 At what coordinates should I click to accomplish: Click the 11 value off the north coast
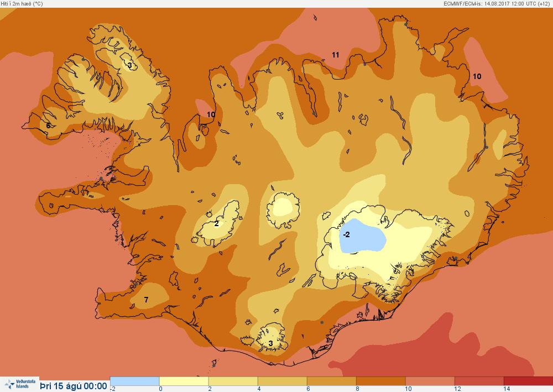[x=336, y=55]
